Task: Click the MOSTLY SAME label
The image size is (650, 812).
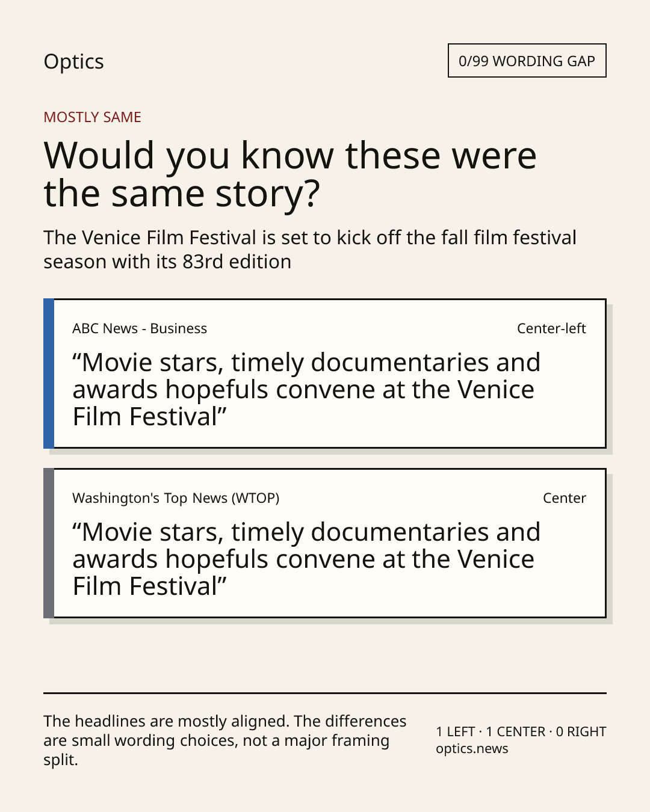Action: [x=92, y=117]
